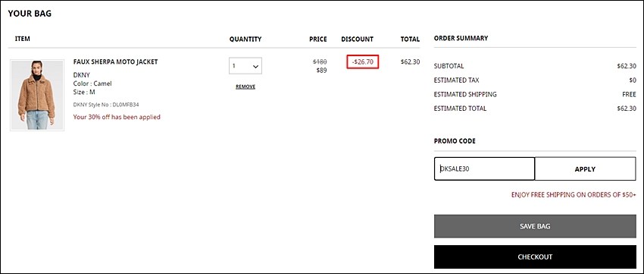
Task: Click the jacket product thumbnail
Action: coord(37,95)
